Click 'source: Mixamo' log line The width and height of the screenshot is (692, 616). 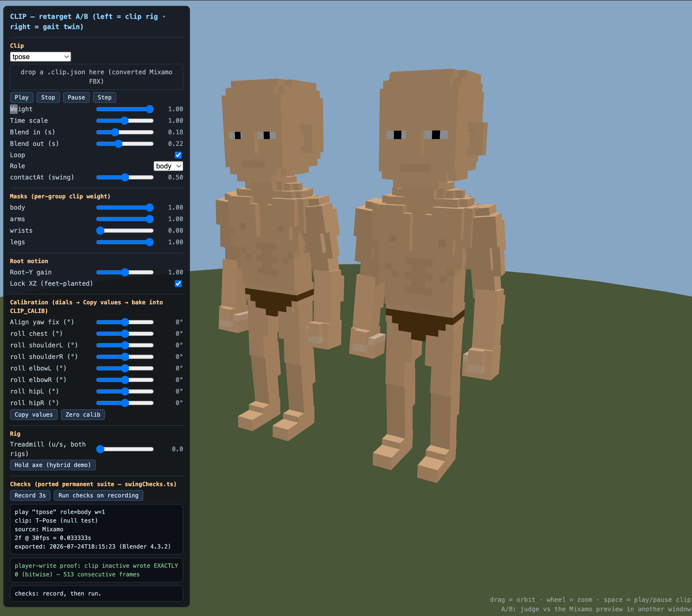(x=39, y=529)
